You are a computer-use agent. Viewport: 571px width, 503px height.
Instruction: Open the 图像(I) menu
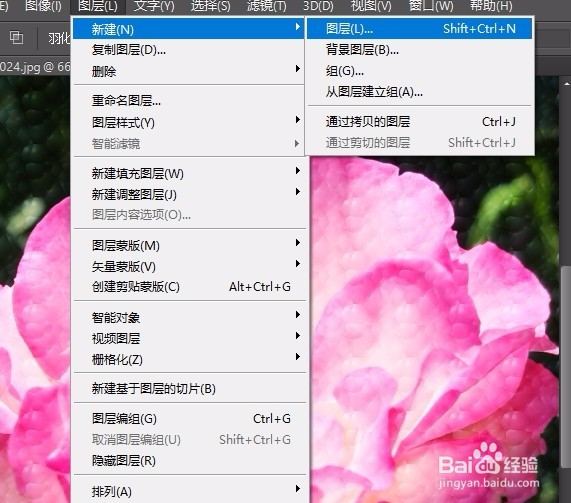point(43,6)
